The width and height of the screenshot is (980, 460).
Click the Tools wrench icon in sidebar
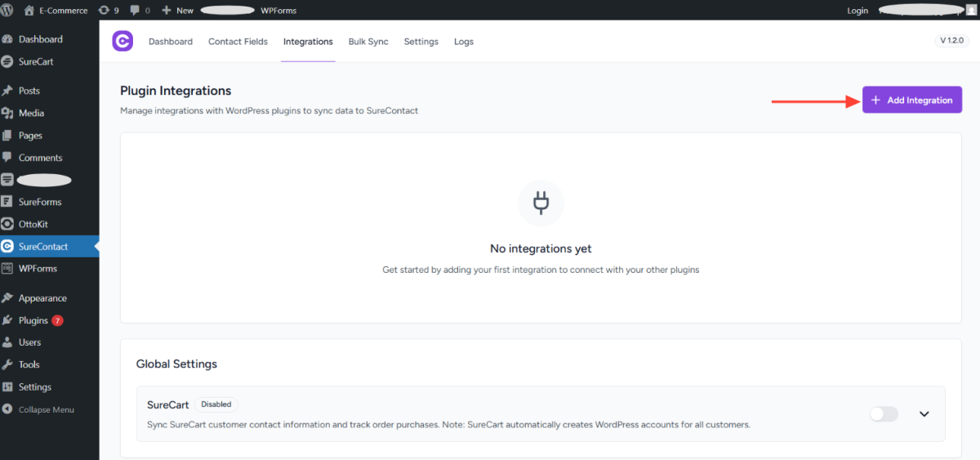[7, 364]
